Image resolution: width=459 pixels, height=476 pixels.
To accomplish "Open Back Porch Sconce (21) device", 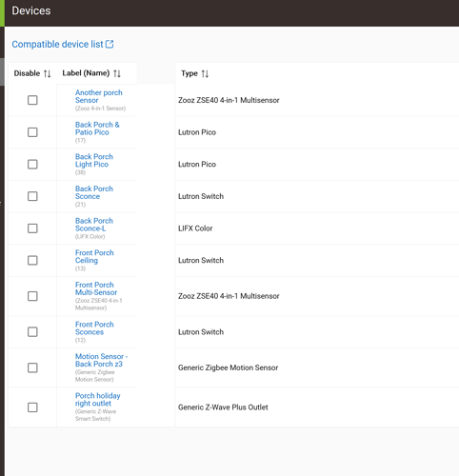I will 94,192.
